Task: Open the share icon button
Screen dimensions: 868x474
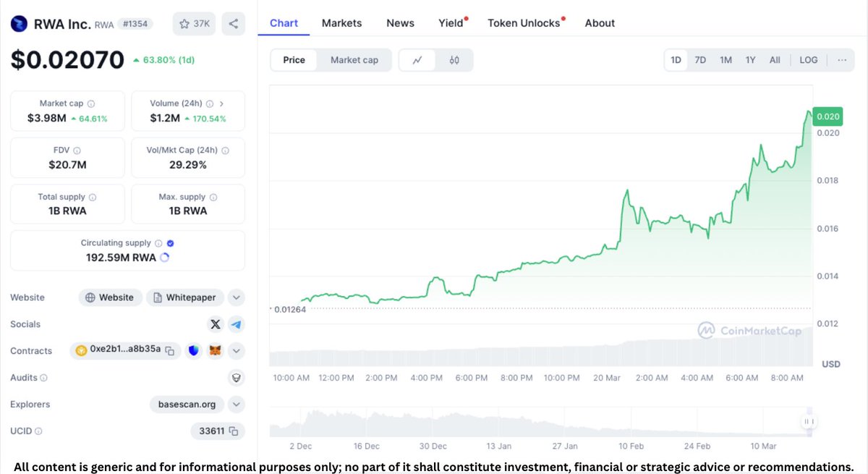Action: coord(233,24)
